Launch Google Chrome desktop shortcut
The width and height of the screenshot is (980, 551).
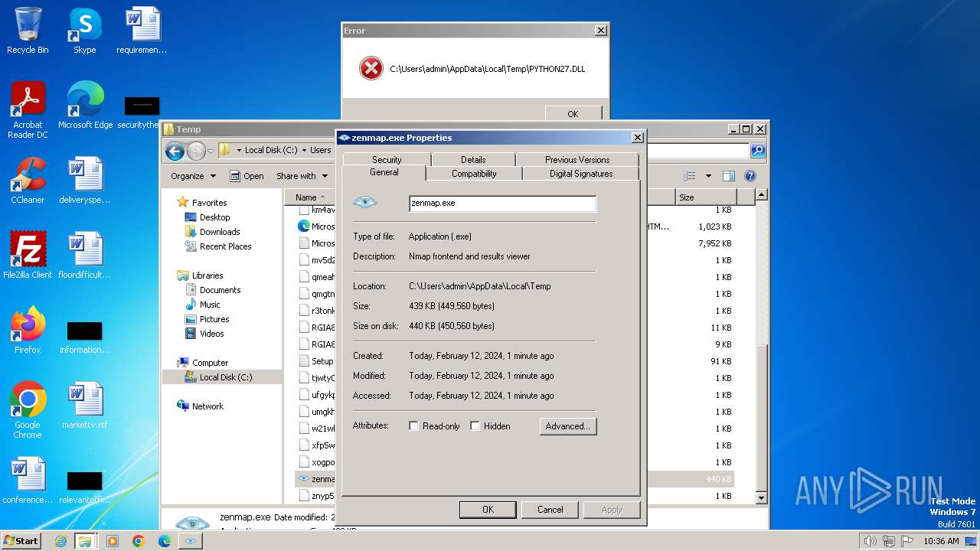(28, 410)
